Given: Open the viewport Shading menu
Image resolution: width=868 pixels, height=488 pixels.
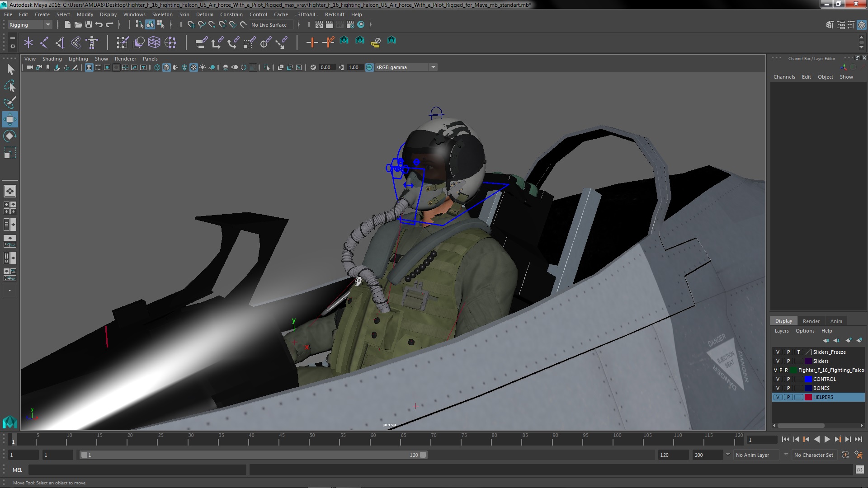Looking at the screenshot, I should coord(52,59).
